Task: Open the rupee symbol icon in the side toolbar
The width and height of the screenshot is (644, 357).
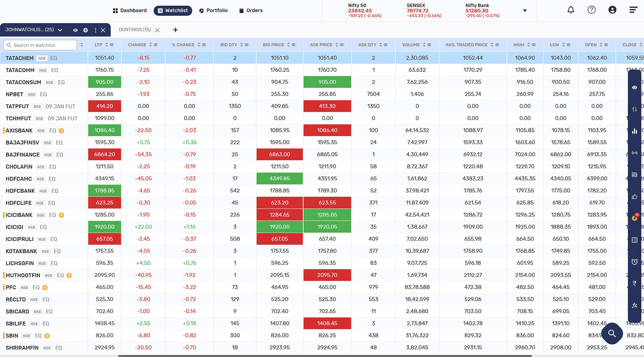Action: click(x=634, y=284)
